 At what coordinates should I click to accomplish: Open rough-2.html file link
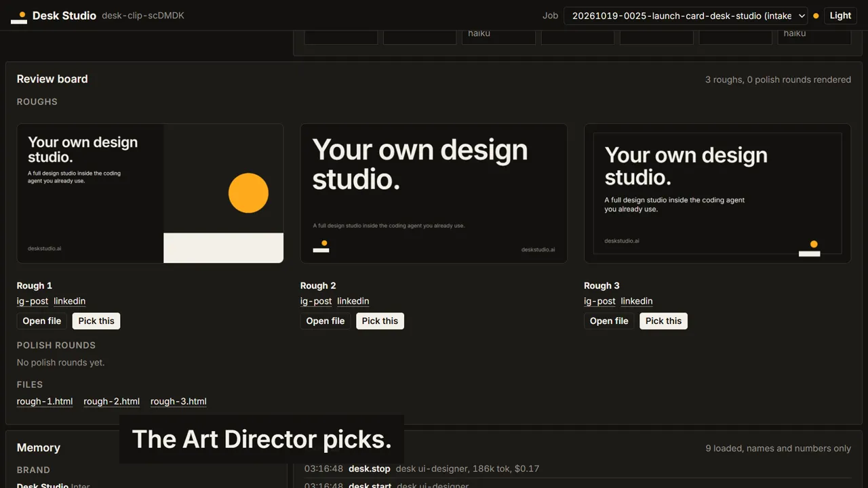pyautogui.click(x=112, y=401)
